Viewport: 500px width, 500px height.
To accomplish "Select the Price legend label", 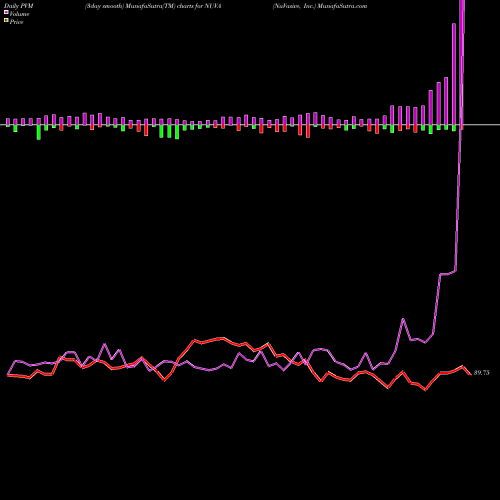I will [16, 22].
